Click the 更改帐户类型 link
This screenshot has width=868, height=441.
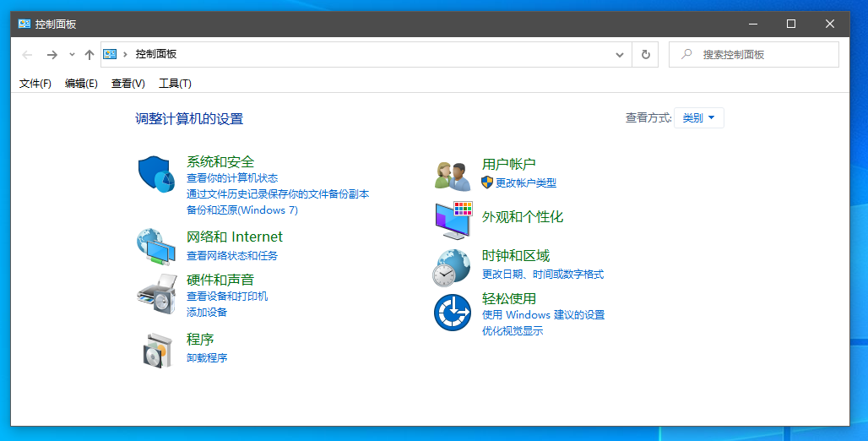[x=526, y=182]
